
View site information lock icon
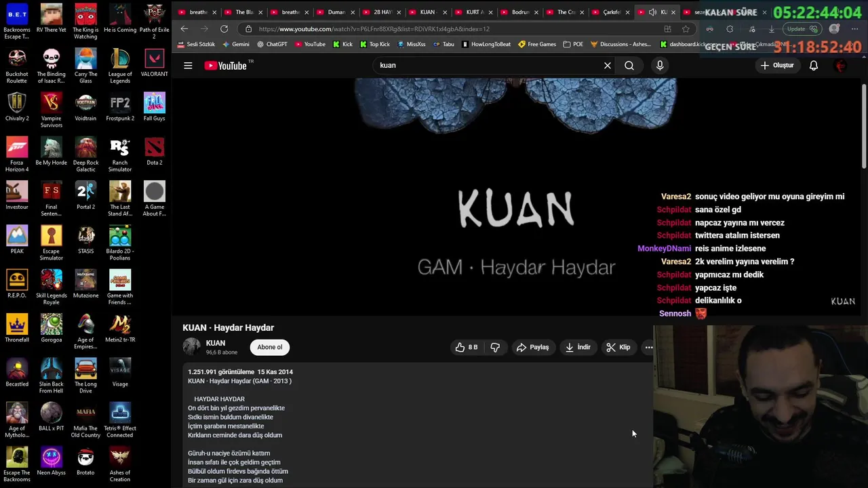click(x=249, y=29)
